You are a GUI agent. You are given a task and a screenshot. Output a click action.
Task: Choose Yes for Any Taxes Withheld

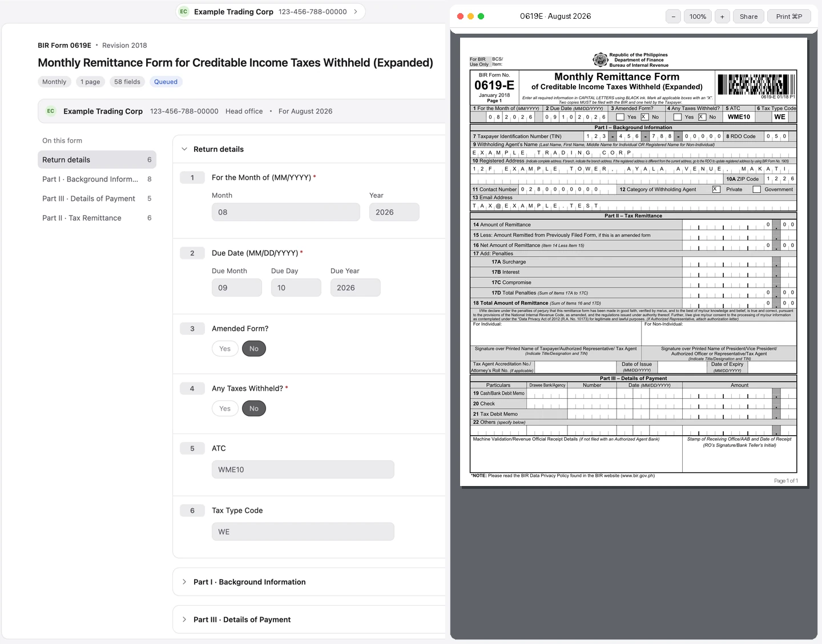[x=225, y=408]
